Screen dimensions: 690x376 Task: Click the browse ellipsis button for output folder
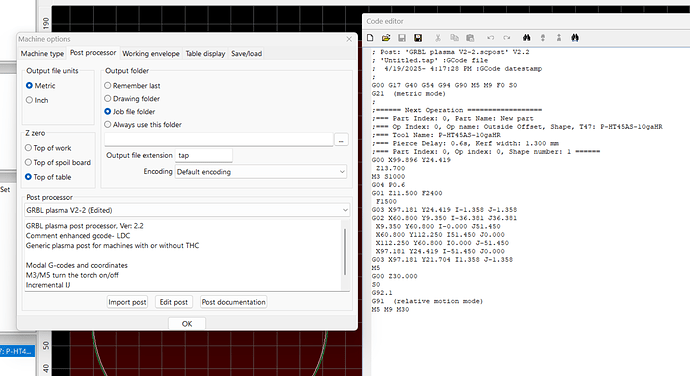click(341, 140)
